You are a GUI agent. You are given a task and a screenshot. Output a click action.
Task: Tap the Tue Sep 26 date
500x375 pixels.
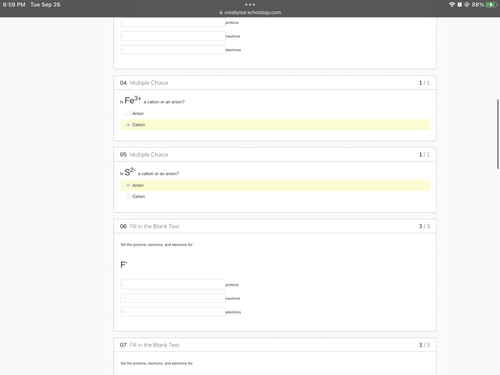(x=45, y=5)
